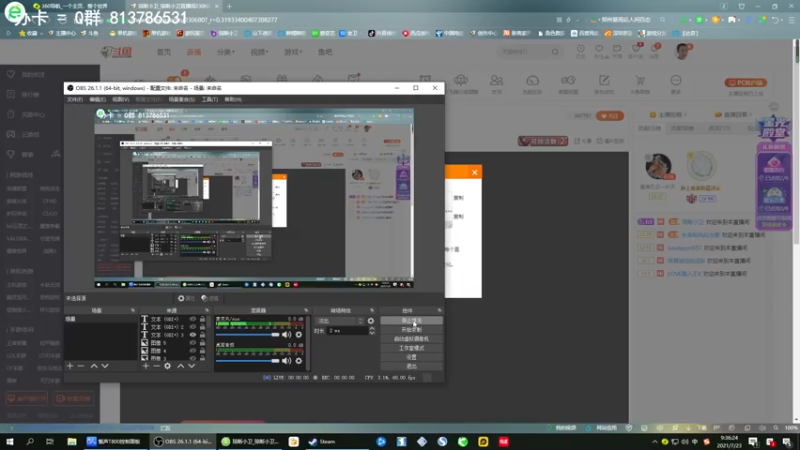Add a new scene with the plus icon

coord(70,366)
